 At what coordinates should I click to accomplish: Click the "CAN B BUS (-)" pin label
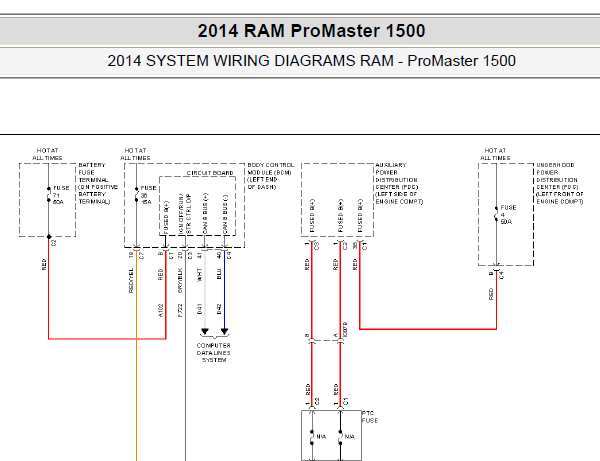point(225,215)
